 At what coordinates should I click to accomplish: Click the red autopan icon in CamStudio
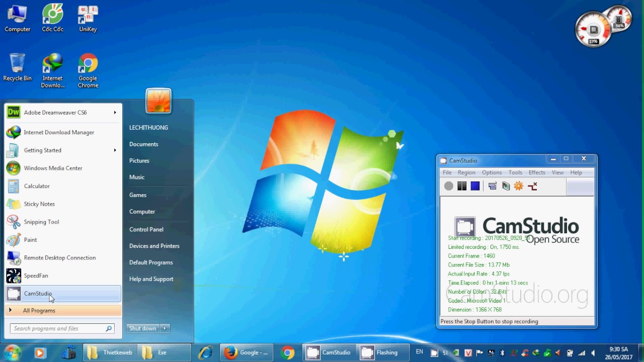click(532, 186)
